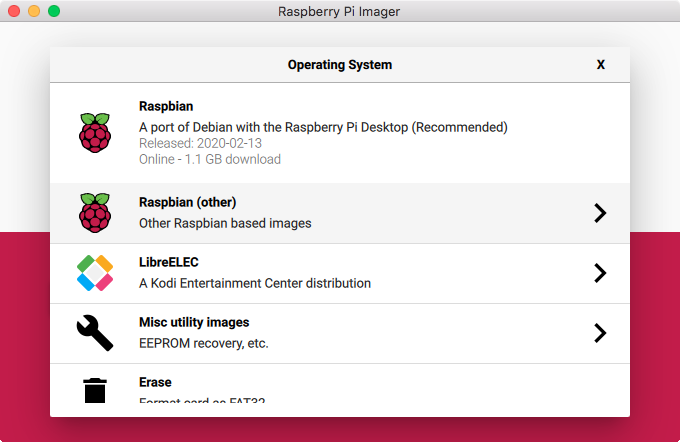Screen dimensions: 680x442
Task: Open the Misc utility images entry
Action: (194, 322)
